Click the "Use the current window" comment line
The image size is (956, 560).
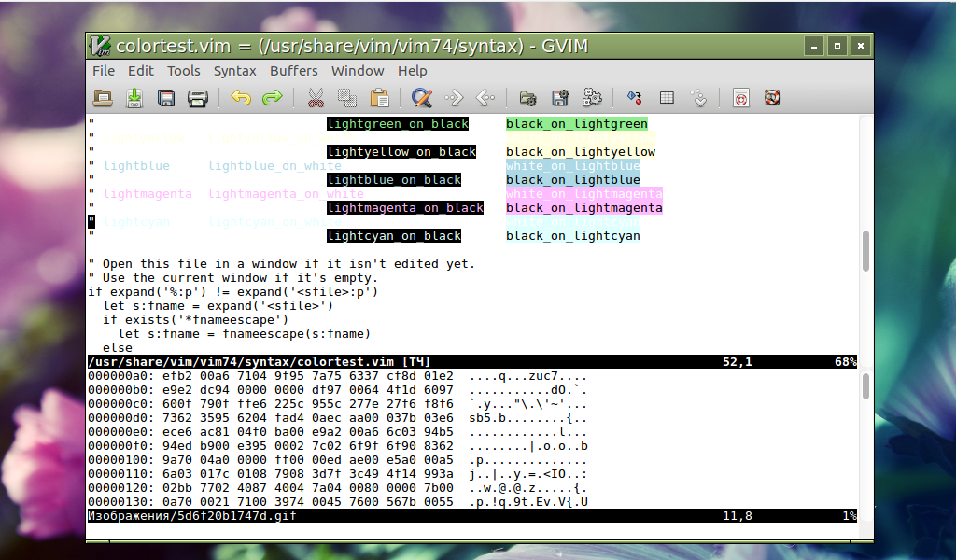[232, 278]
